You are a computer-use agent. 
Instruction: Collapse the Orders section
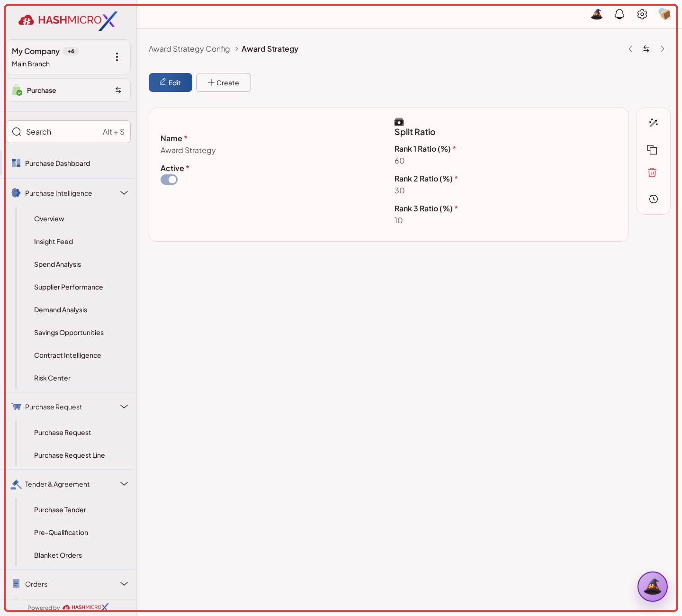[x=124, y=584]
